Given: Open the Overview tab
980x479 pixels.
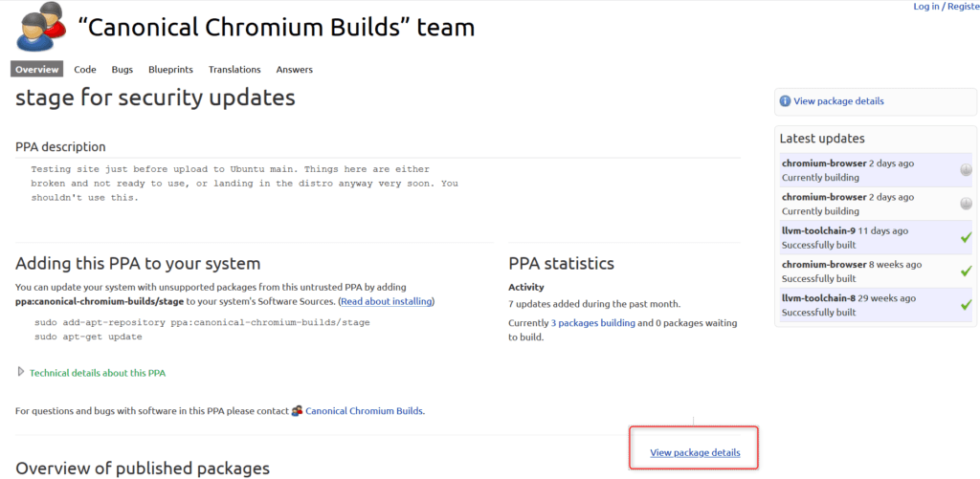Looking at the screenshot, I should (37, 69).
